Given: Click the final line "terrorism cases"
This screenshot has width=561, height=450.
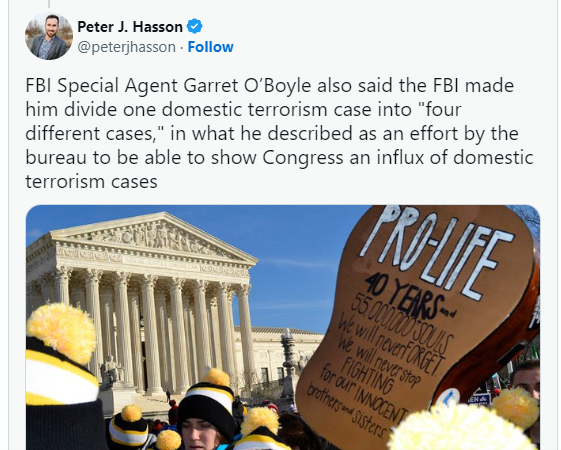Looking at the screenshot, I should 91,181.
